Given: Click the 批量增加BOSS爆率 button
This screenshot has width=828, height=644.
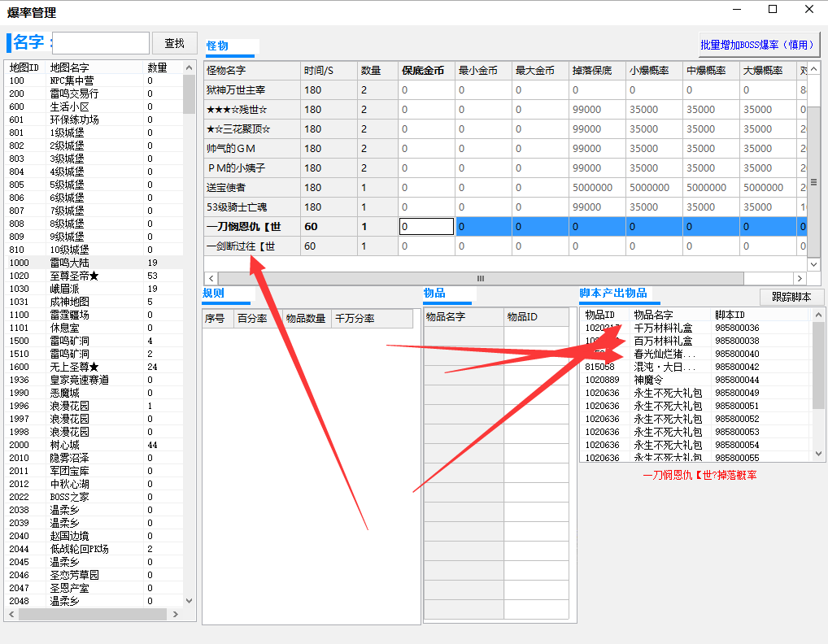Looking at the screenshot, I should [x=760, y=45].
